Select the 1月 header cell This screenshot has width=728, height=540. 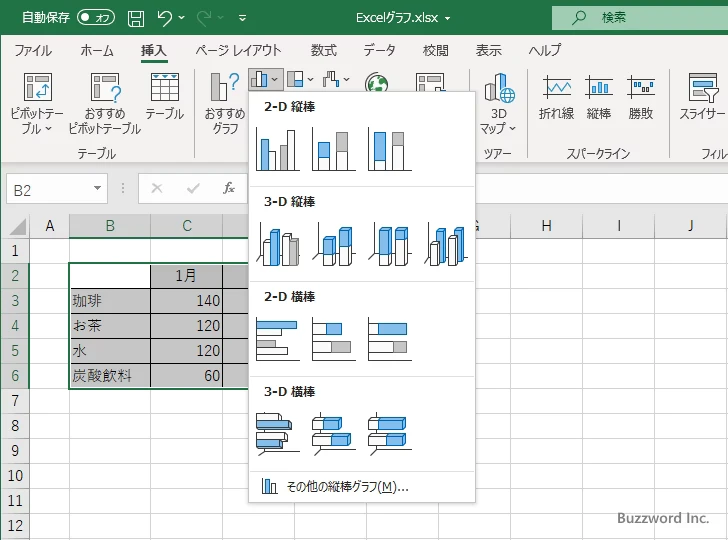[186, 276]
